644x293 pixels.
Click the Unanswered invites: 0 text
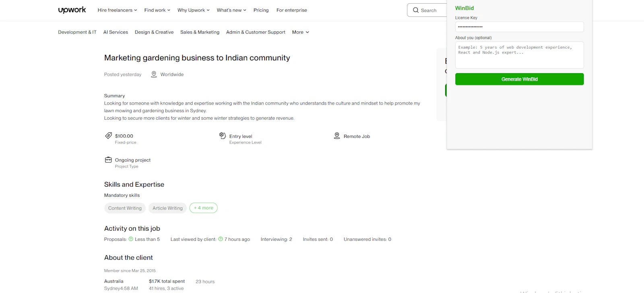point(367,239)
